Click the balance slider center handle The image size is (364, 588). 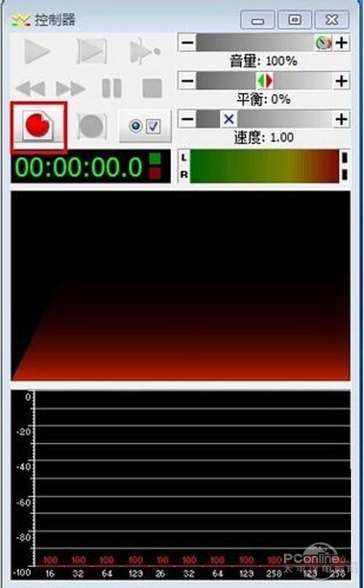[x=265, y=81]
